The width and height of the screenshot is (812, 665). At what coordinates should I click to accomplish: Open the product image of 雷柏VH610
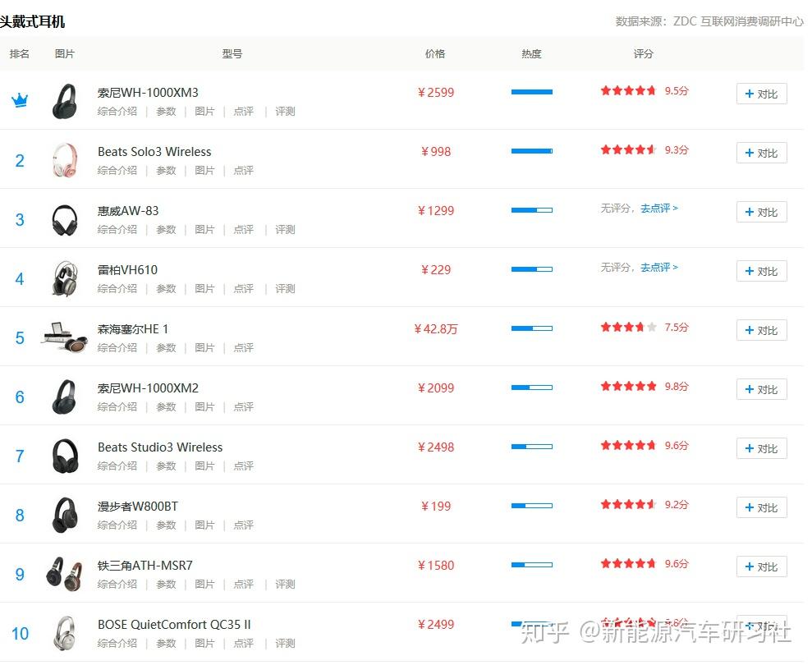point(65,277)
